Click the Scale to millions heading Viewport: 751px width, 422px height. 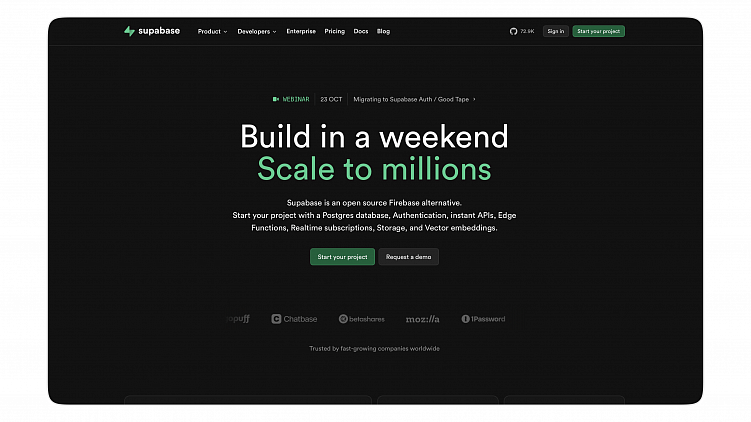(x=374, y=169)
